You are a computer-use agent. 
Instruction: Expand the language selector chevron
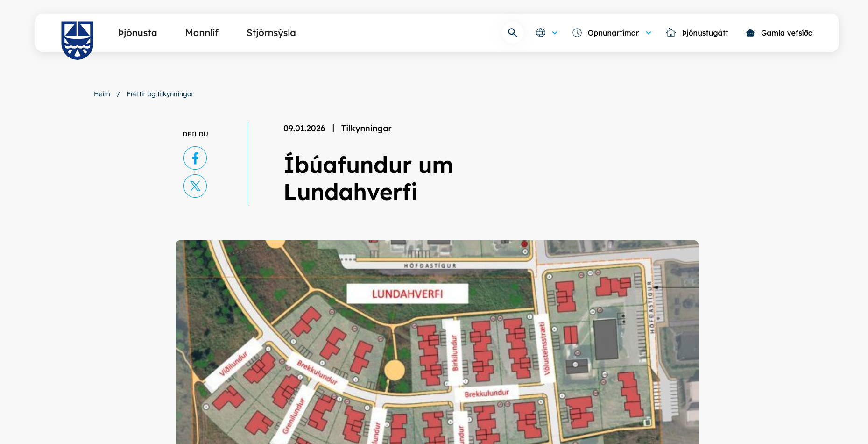(x=555, y=33)
